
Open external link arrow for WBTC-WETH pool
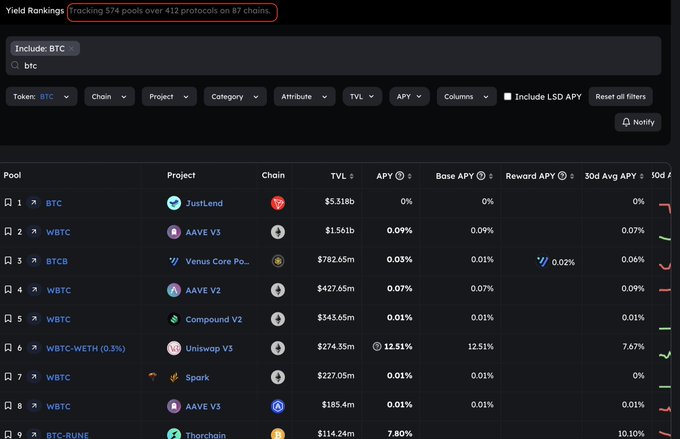pyautogui.click(x=34, y=348)
